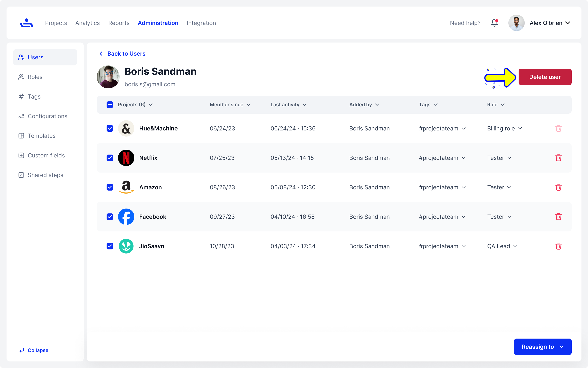This screenshot has height=368, width=588.
Task: Click the Hue&Machine ampersand logo
Action: click(x=126, y=128)
